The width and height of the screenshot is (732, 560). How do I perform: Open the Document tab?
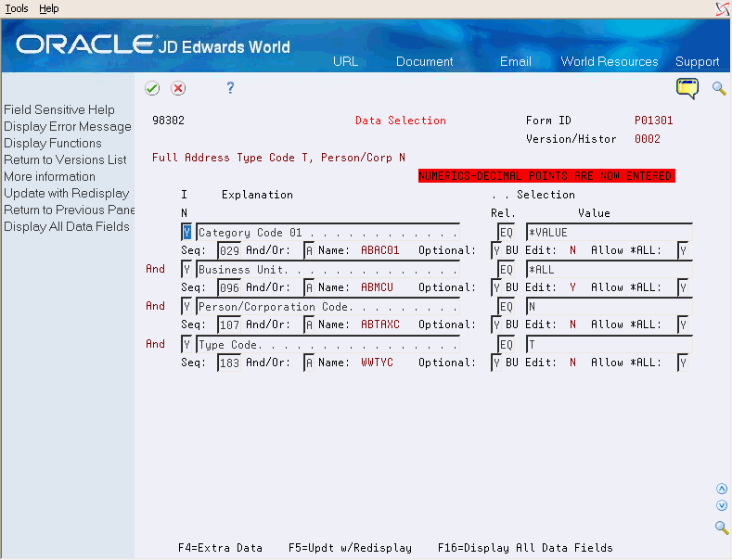click(x=424, y=61)
